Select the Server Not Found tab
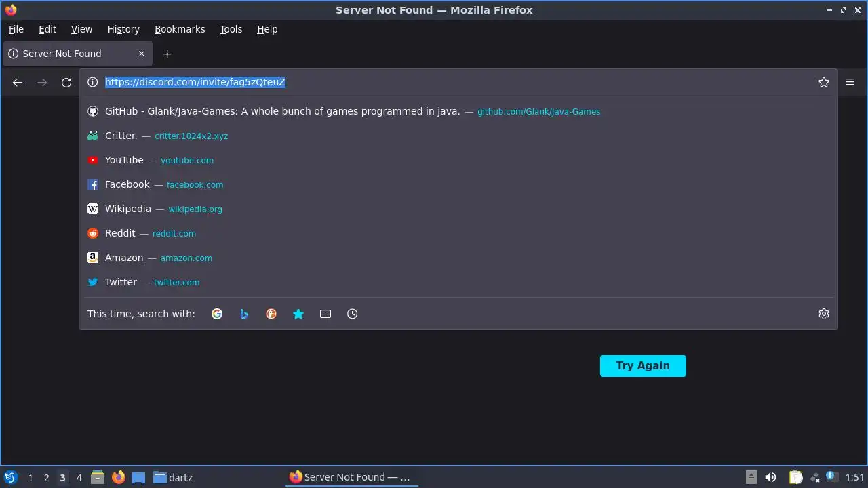The image size is (868, 488). click(77, 54)
